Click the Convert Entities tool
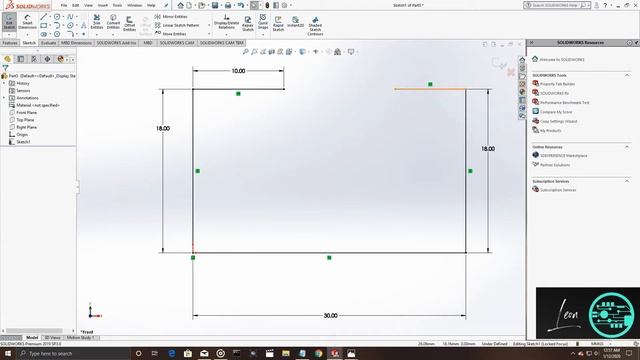The image size is (640, 360). (x=113, y=22)
